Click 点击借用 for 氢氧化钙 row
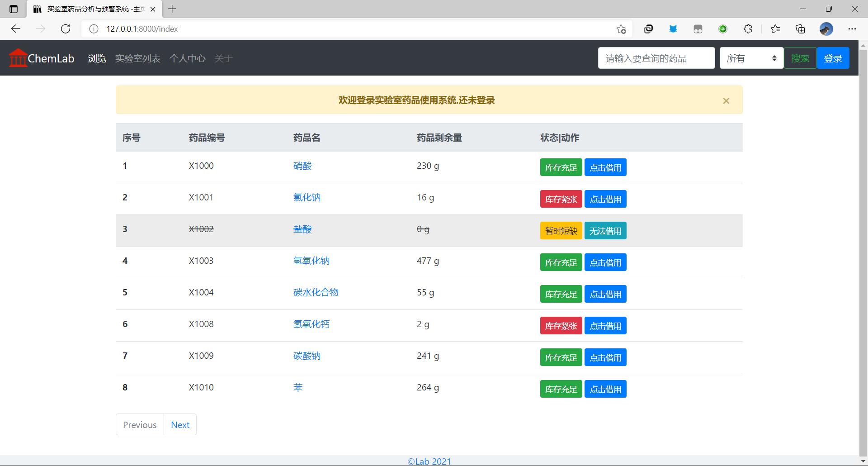The width and height of the screenshot is (868, 466). [605, 326]
